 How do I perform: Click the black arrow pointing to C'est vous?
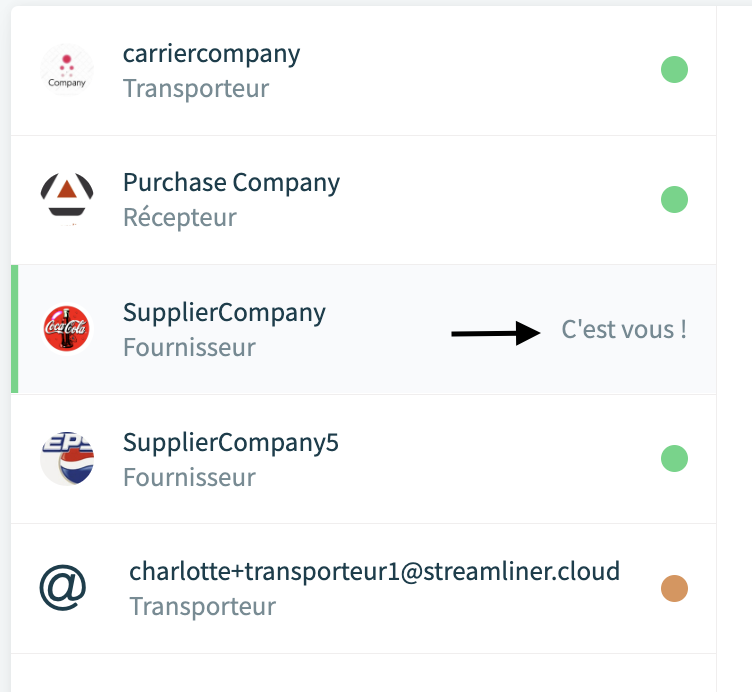pyautogui.click(x=496, y=333)
